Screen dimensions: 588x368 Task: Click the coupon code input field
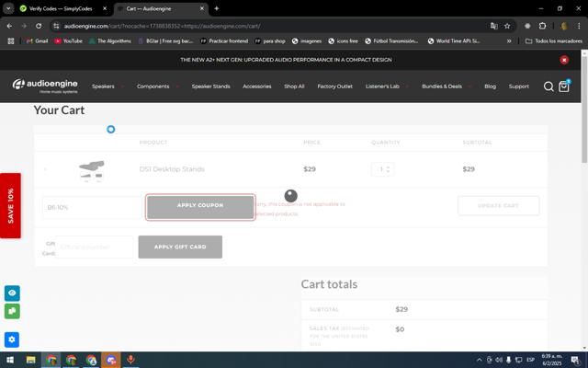tap(92, 207)
